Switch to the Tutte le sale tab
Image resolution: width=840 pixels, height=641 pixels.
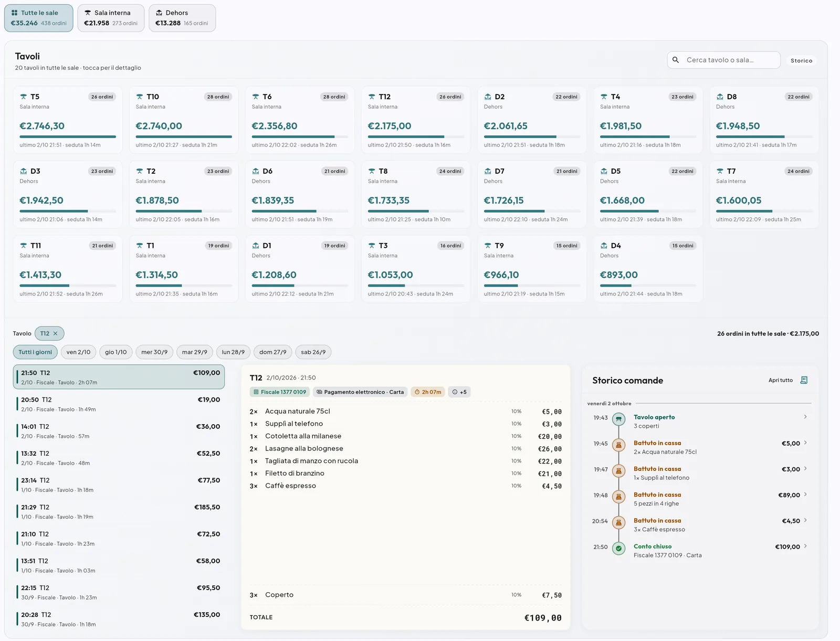point(39,18)
